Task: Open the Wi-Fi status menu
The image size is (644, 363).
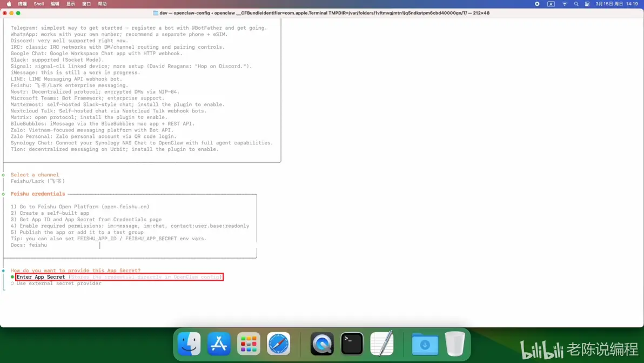Action: pyautogui.click(x=565, y=4)
